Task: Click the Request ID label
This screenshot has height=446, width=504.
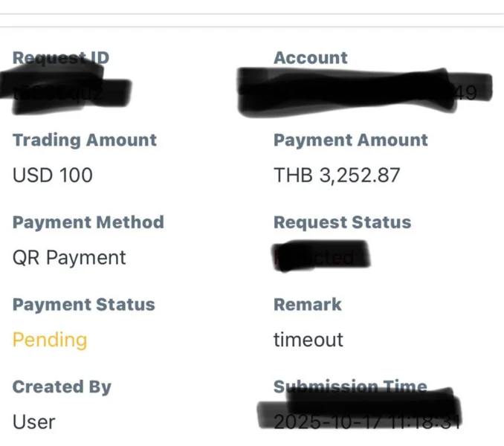Action: tap(60, 59)
